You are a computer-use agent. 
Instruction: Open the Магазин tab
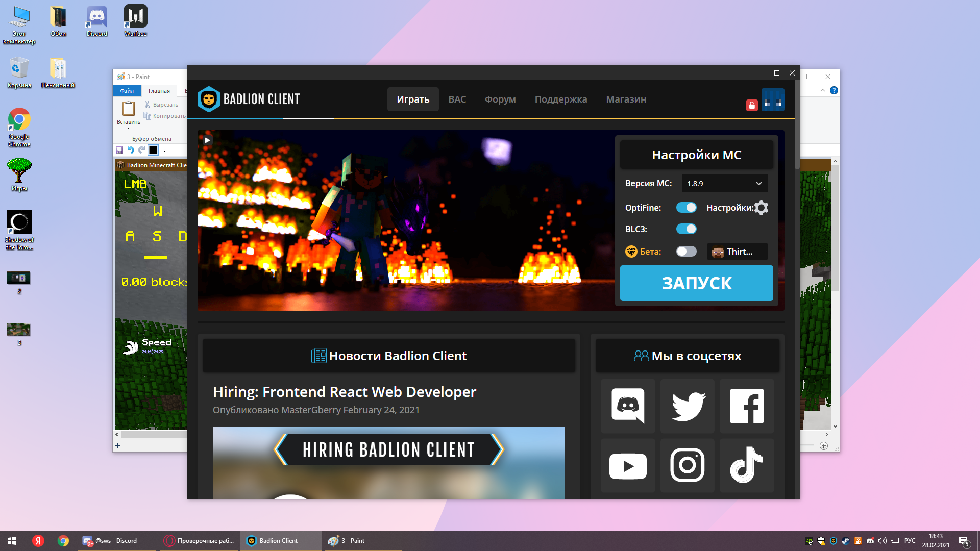626,99
